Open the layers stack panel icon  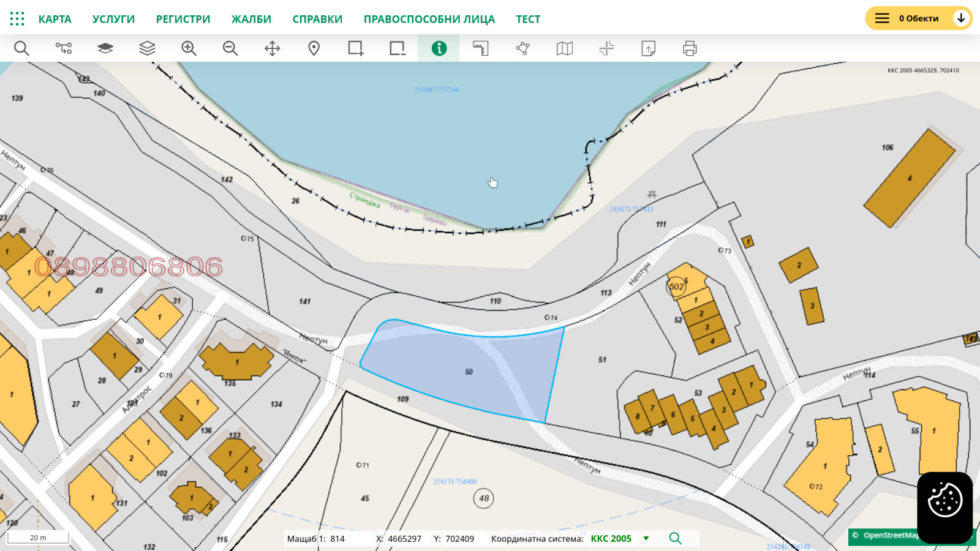147,48
